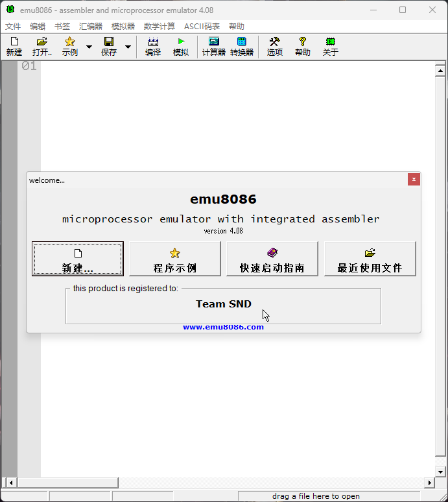Open the 计算器 calculator tool
This screenshot has width=448, height=502.
[214, 47]
